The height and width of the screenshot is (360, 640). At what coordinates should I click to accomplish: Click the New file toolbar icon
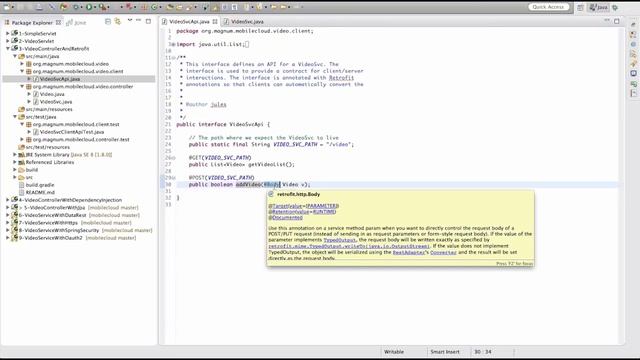(7, 7)
